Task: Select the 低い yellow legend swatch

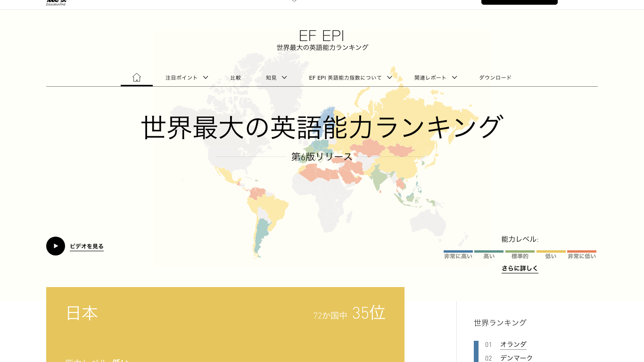Action: click(551, 252)
